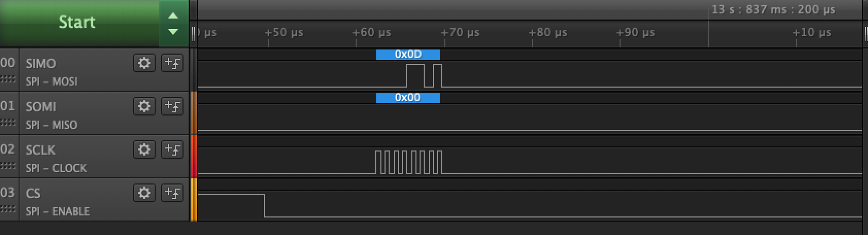Open SIMO channel settings gear
The width and height of the screenshot is (868, 235).
click(x=144, y=63)
